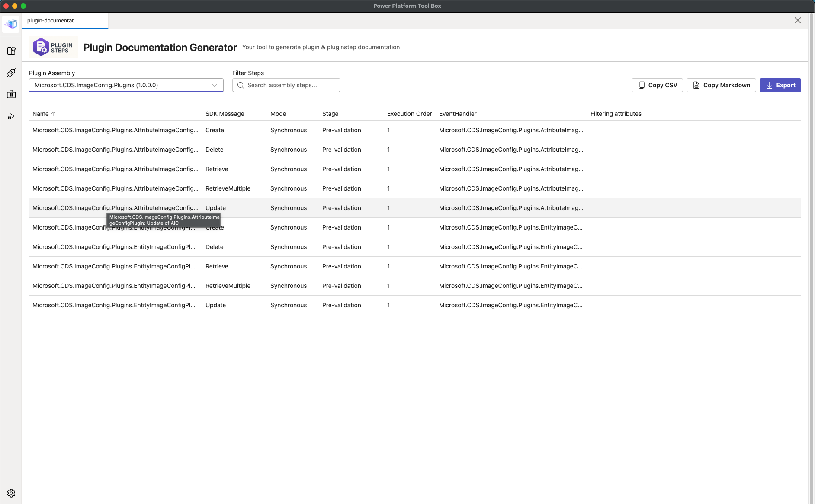The height and width of the screenshot is (504, 815).
Task: Click the document icon on Copy Markdown
Action: point(696,85)
